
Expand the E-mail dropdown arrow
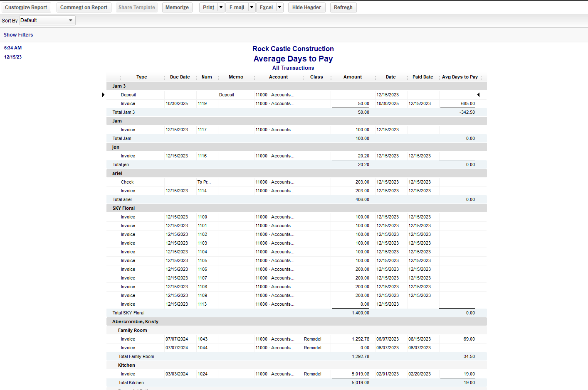[x=252, y=7]
